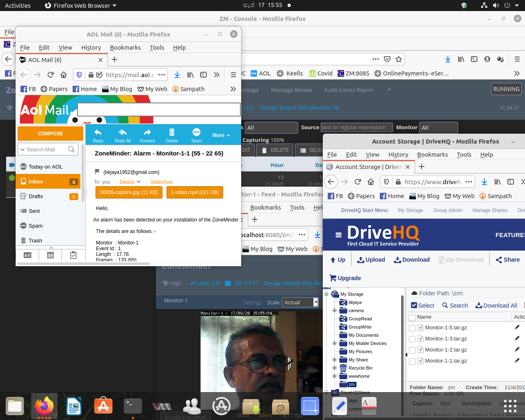
Task: Click RUNNING status button in ZoneMinder
Action: (x=506, y=89)
